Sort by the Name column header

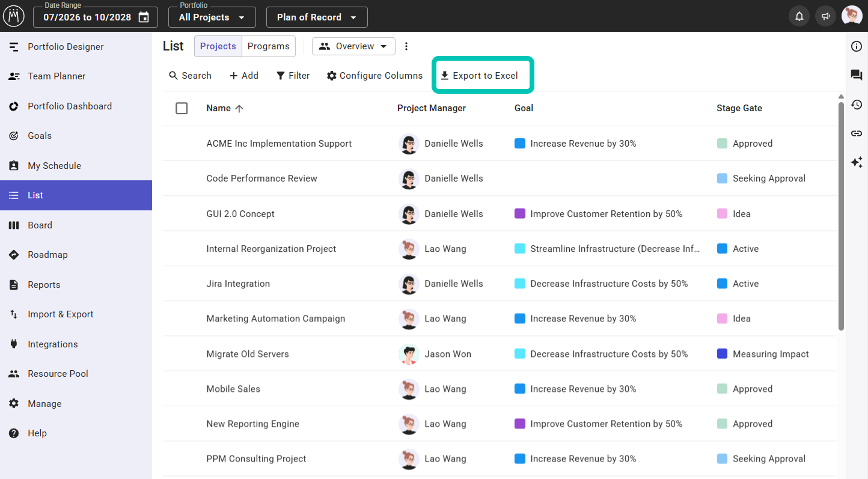click(x=224, y=108)
